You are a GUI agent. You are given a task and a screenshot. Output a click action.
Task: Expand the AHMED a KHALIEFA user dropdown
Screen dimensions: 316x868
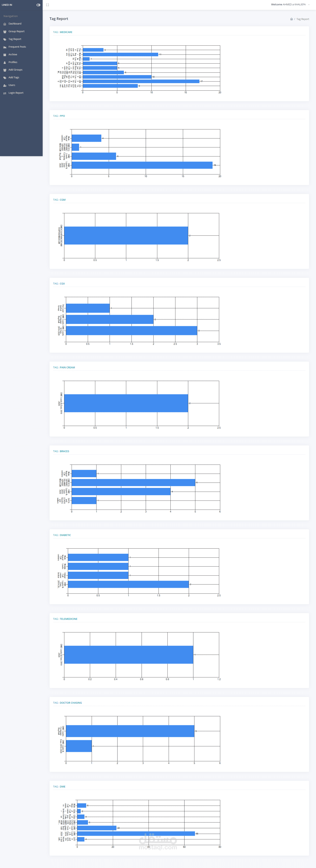[290, 5]
